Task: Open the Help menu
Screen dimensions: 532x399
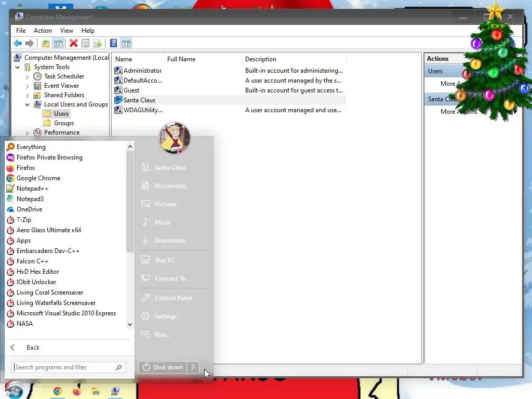Action: click(88, 31)
